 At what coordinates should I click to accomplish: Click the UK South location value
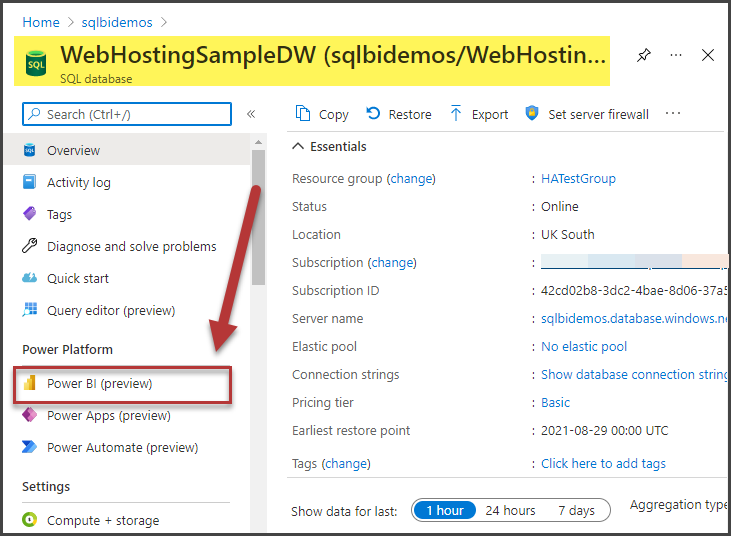(x=567, y=234)
